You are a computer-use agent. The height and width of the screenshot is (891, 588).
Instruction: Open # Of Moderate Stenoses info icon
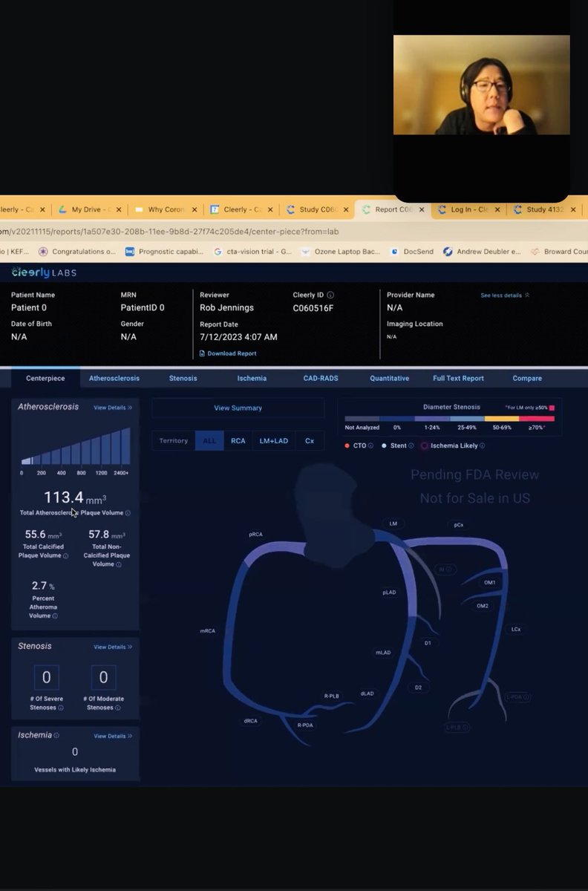coord(117,708)
